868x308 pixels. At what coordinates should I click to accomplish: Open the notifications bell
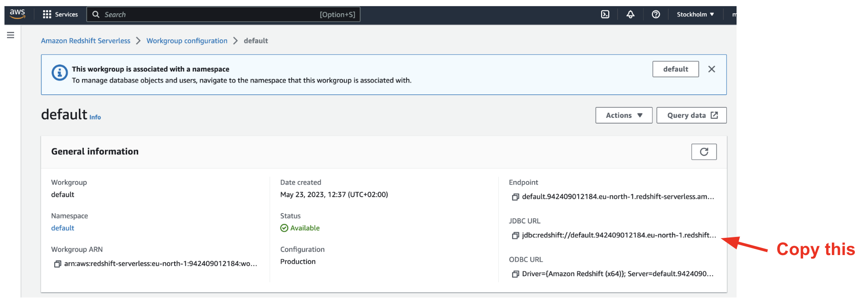630,15
